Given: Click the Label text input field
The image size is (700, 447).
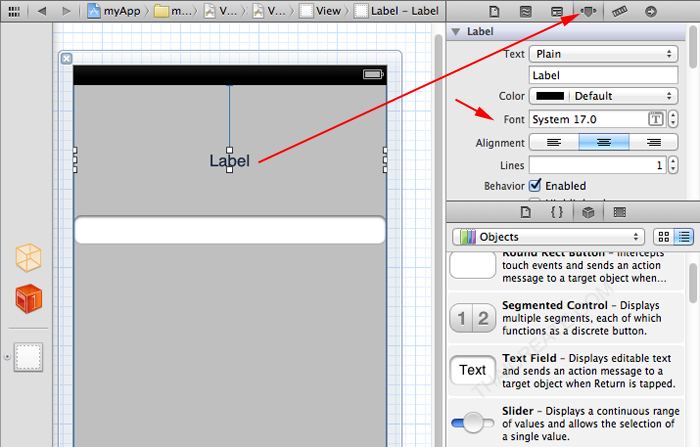Looking at the screenshot, I should click(x=604, y=75).
